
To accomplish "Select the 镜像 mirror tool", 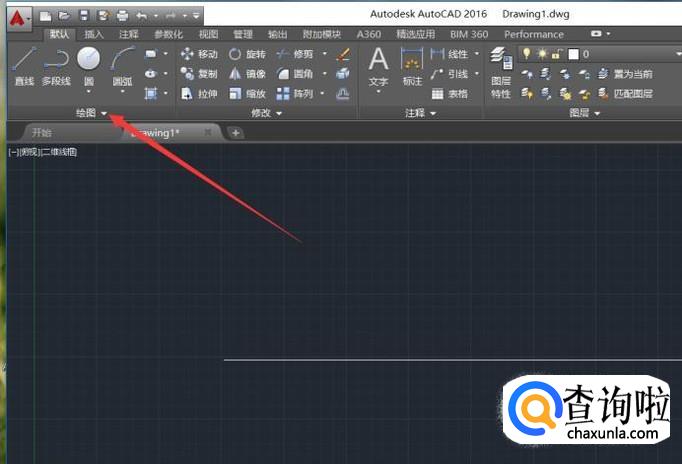I will click(247, 73).
